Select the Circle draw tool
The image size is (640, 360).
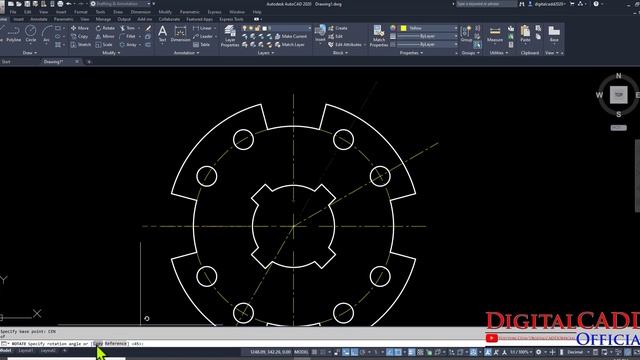(x=31, y=33)
